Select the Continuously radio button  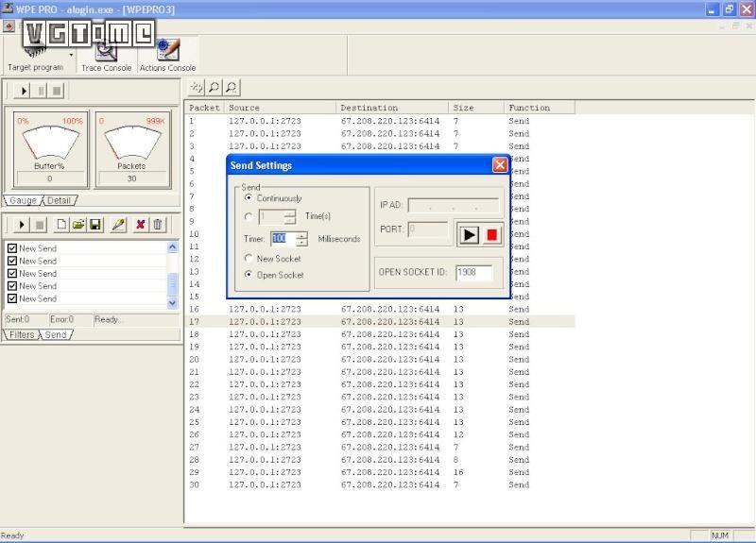[x=249, y=198]
